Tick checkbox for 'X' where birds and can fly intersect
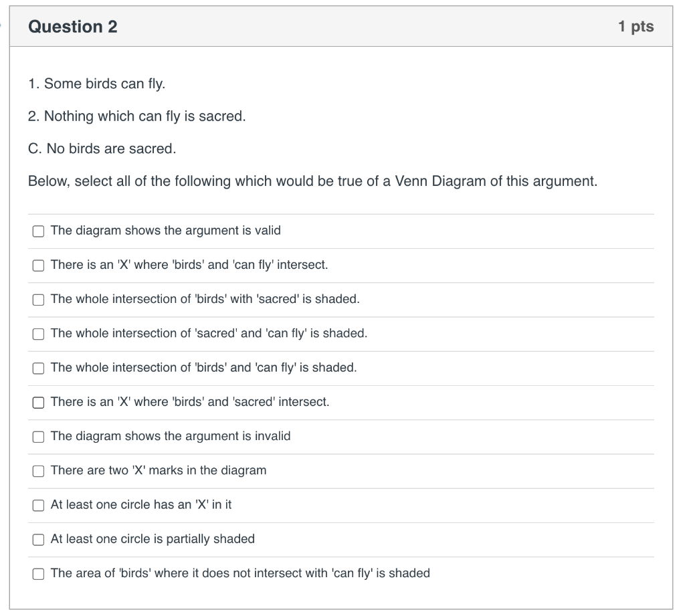The width and height of the screenshot is (685, 616). pyautogui.click(x=39, y=265)
